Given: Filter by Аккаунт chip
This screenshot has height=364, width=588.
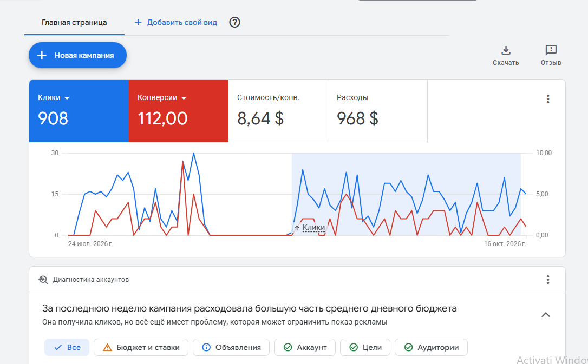Looking at the screenshot, I should [x=305, y=347].
